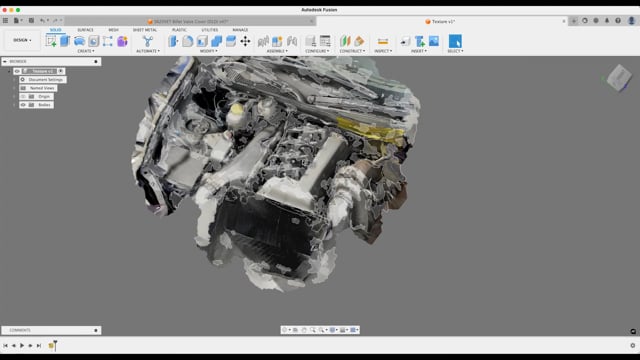Open the Assemble dropdown menu
The width and height of the screenshot is (640, 360).
coord(277,51)
